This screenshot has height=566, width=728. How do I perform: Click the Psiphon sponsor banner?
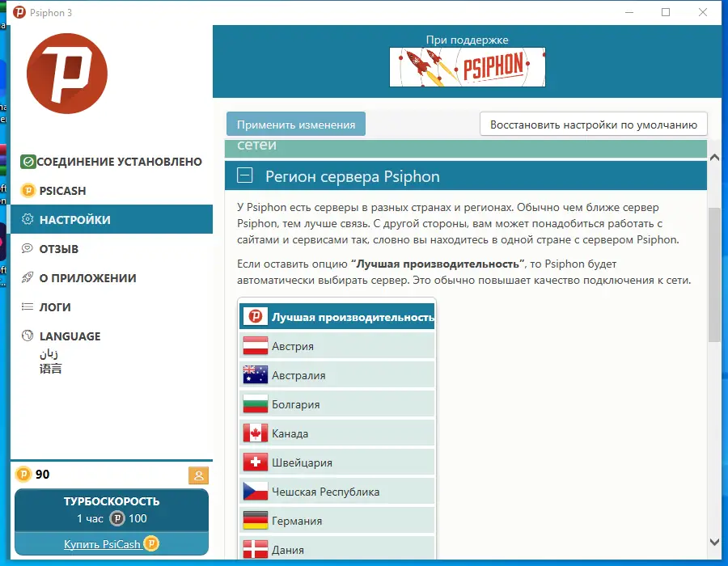[467, 67]
